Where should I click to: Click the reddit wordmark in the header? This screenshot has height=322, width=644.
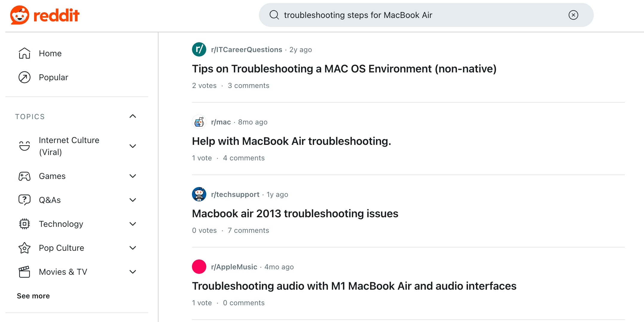coord(56,15)
